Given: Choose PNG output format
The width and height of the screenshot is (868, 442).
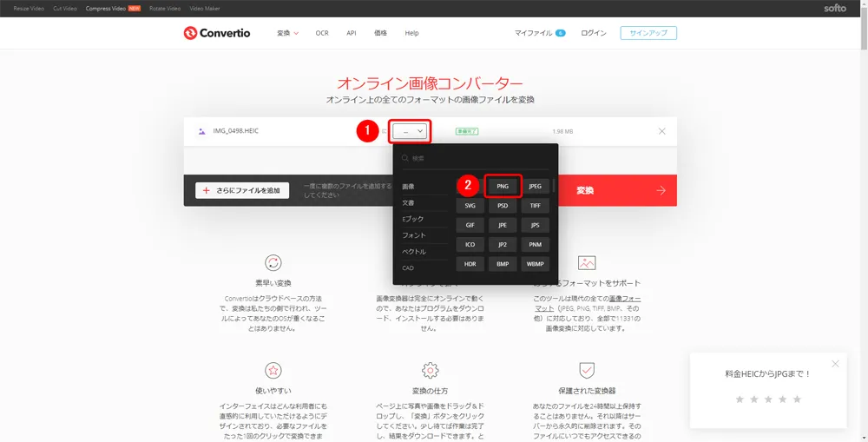Looking at the screenshot, I should click(x=503, y=186).
